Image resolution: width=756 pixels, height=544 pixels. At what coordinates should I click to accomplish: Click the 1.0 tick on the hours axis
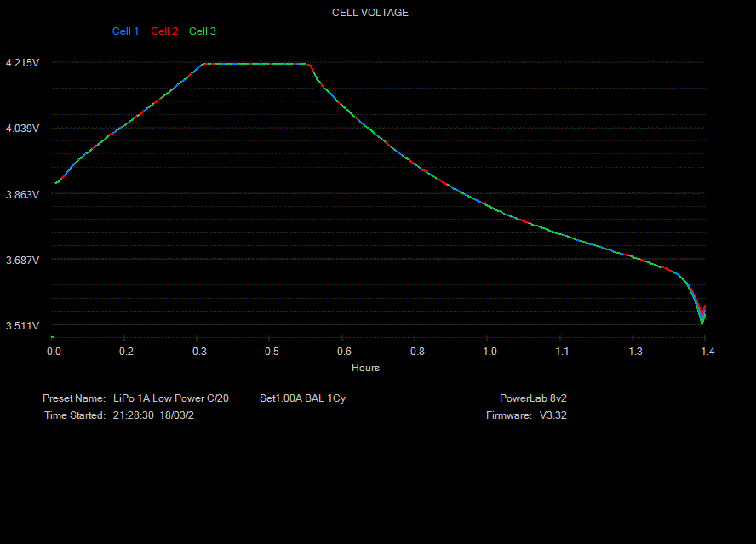coord(490,351)
